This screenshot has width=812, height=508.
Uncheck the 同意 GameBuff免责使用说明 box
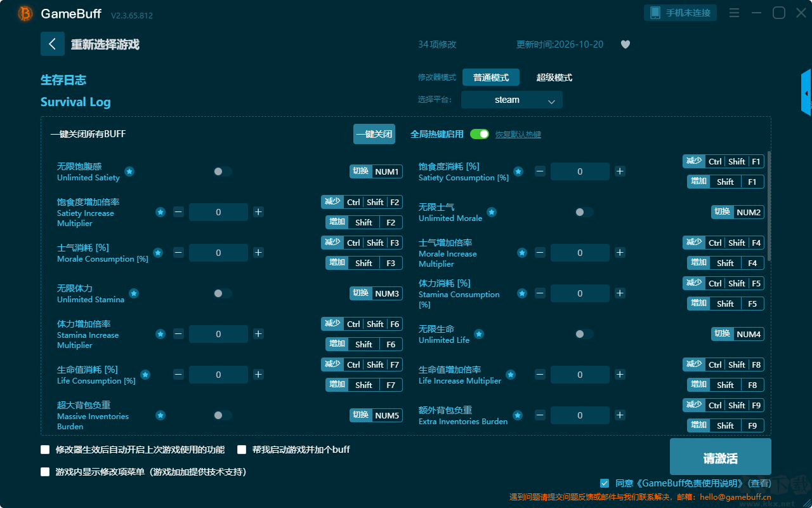(605, 483)
